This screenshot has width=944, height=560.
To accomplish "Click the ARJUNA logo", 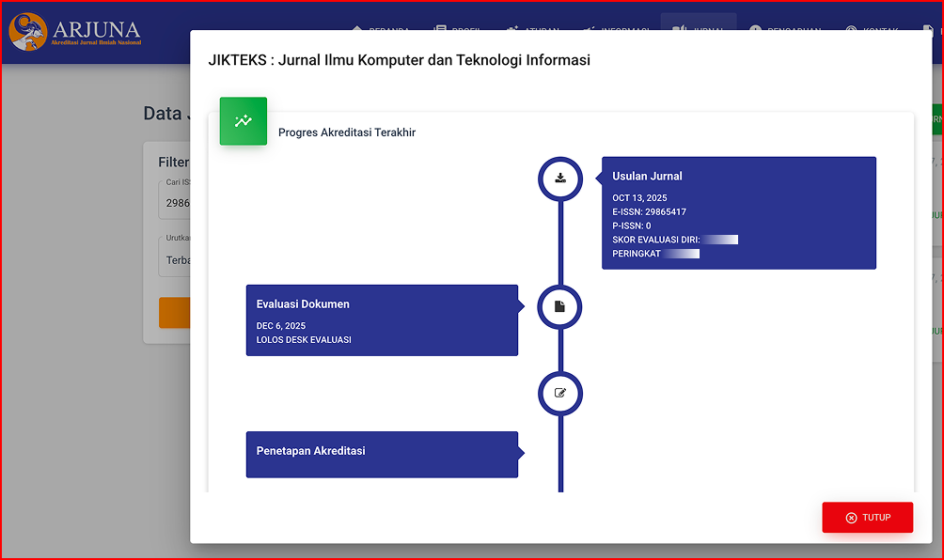I will [x=75, y=32].
